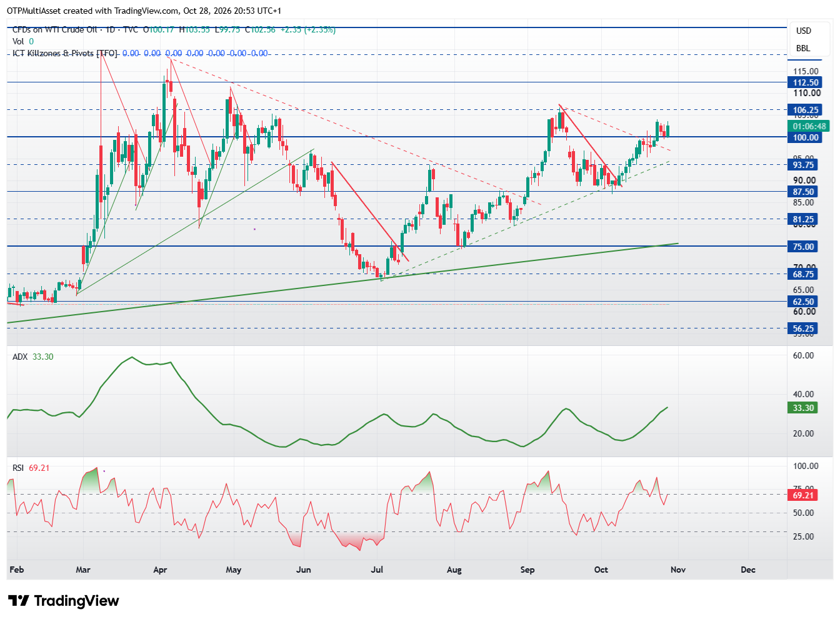Click the USD currency label
The height and width of the screenshot is (622, 840).
[x=803, y=31]
